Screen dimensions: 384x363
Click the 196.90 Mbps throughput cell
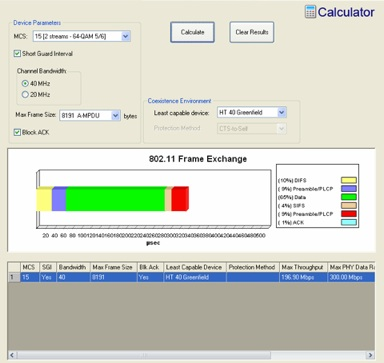pyautogui.click(x=303, y=277)
